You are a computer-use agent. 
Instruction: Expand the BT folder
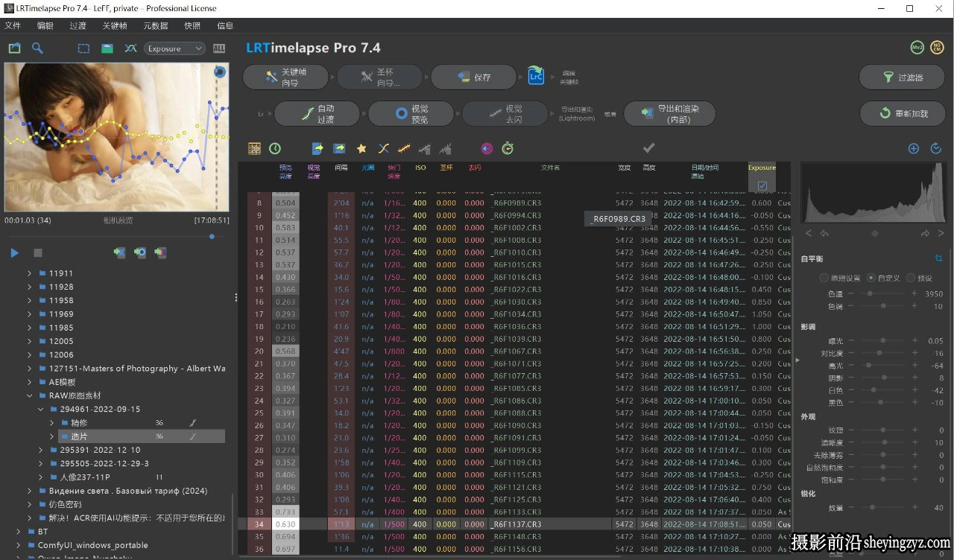(19, 532)
